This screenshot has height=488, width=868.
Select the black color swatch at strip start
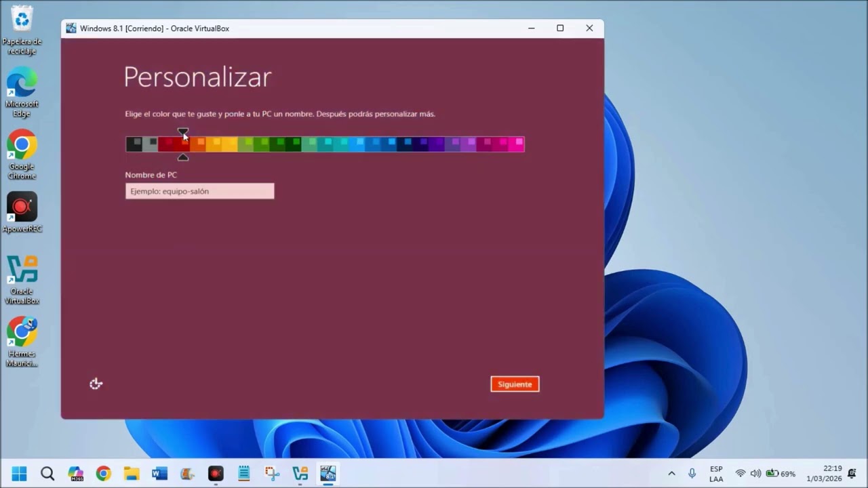click(x=134, y=144)
